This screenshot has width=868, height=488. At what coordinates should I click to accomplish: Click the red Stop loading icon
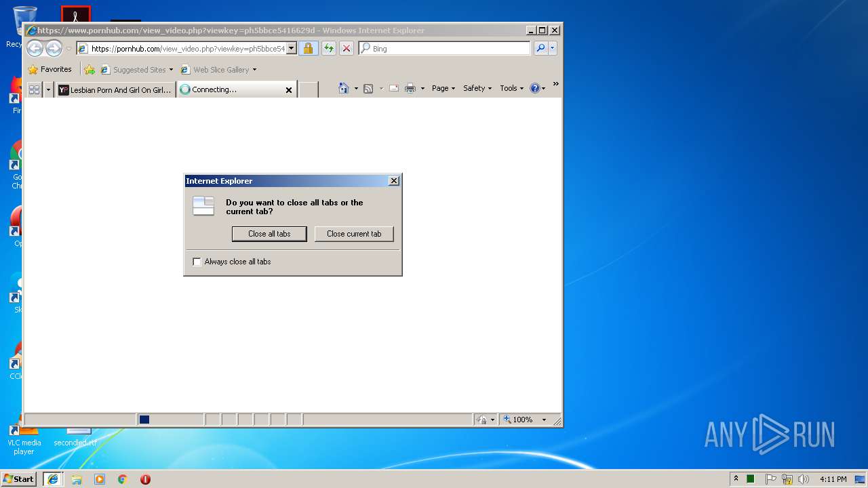[x=347, y=48]
